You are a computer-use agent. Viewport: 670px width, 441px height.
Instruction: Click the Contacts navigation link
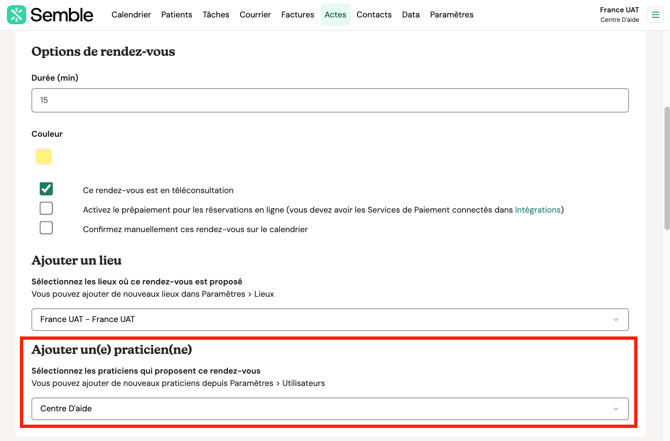[374, 15]
